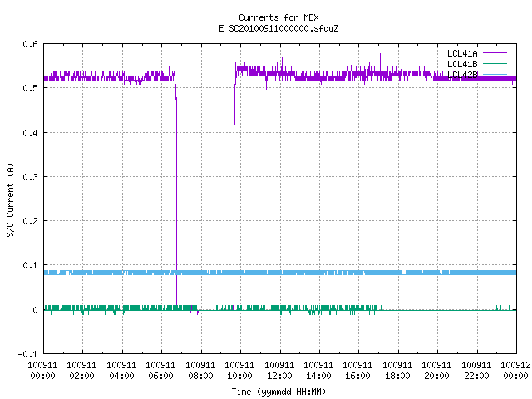Click the x-axis tick label 100911 08:00

tap(200, 371)
